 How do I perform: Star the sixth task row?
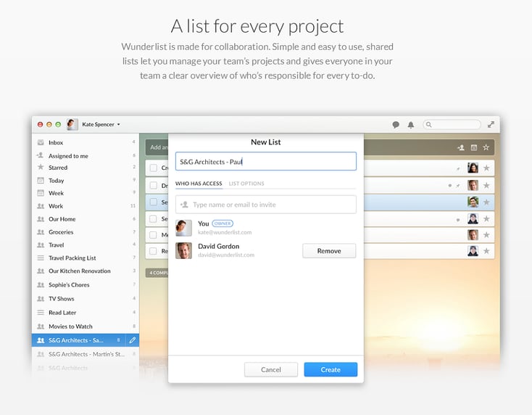486,251
